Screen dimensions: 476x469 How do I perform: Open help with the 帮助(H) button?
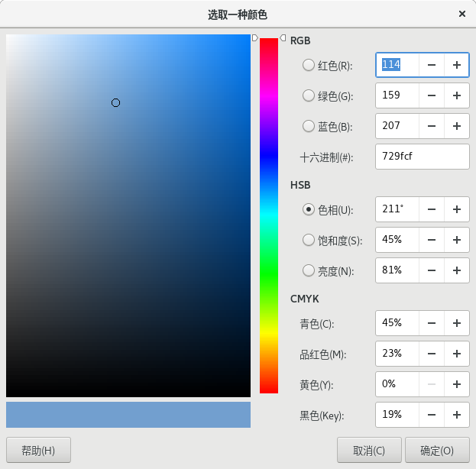coord(38,450)
